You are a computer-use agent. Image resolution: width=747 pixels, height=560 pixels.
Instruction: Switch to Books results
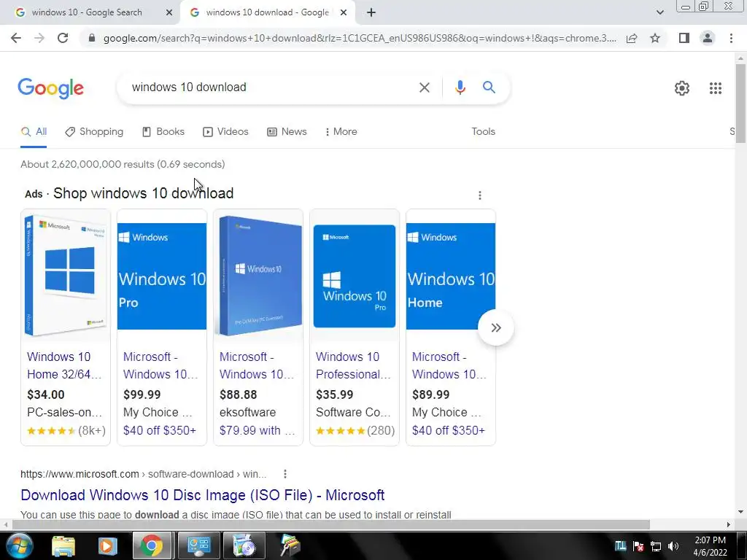tap(163, 132)
